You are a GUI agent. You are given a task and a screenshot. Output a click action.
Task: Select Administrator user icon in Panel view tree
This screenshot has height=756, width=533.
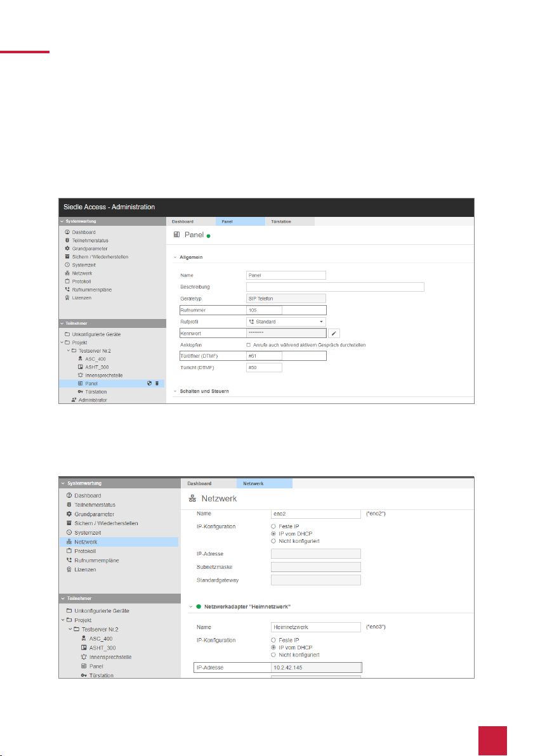pos(74,400)
